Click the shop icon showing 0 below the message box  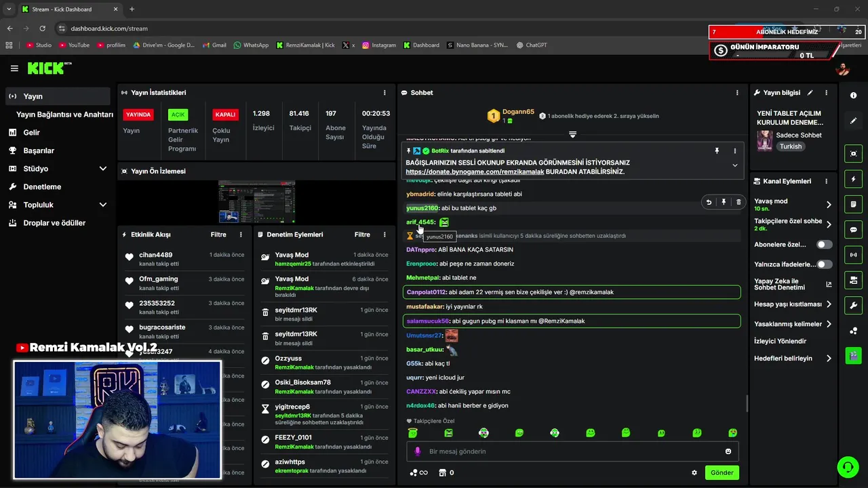tap(446, 473)
